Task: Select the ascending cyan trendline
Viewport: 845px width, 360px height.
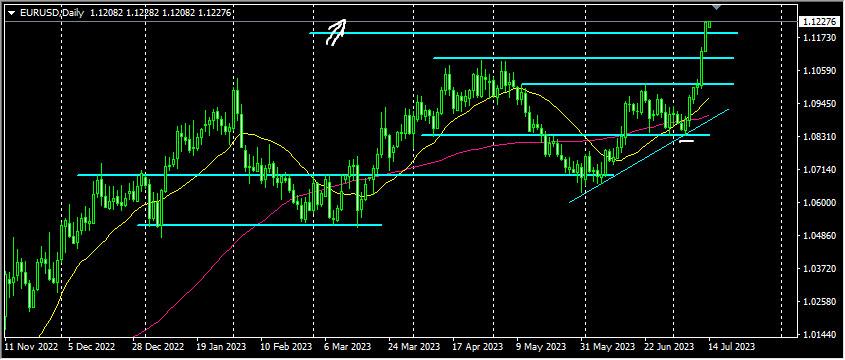Action: point(649,156)
